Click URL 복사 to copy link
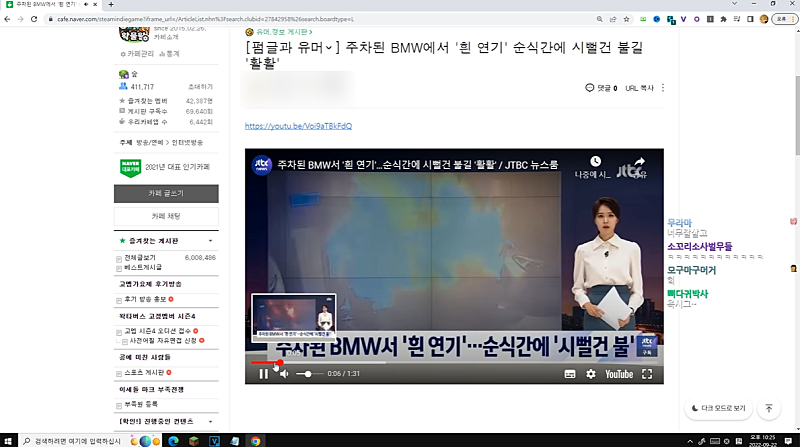 click(x=639, y=88)
